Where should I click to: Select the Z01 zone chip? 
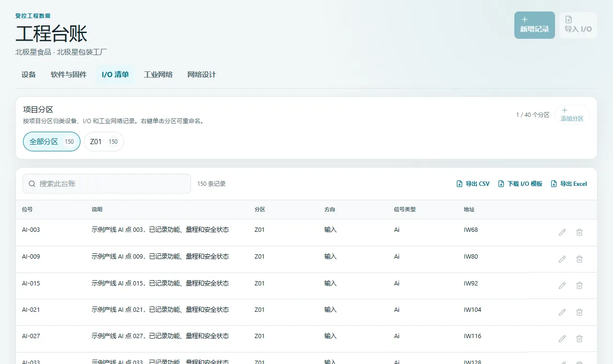[x=104, y=142]
